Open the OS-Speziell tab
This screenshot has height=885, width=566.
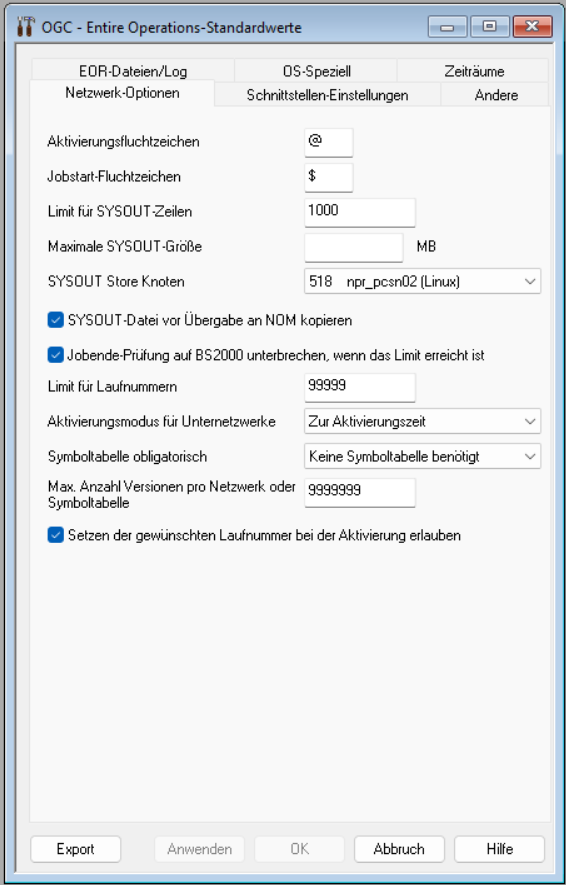316,71
